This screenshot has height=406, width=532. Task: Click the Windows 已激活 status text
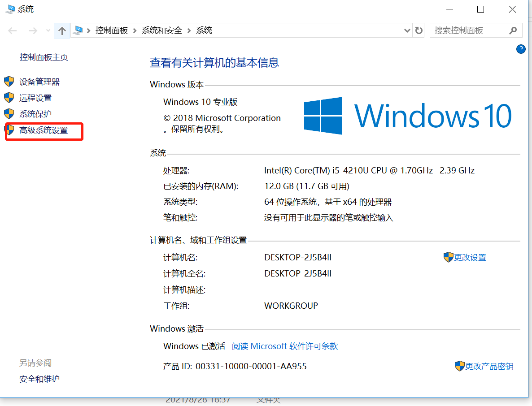[x=194, y=346]
